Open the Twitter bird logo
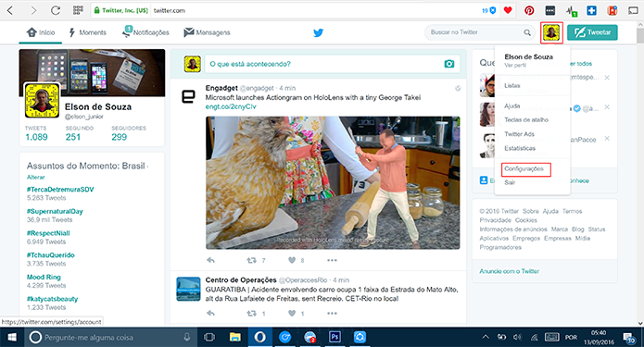 tap(319, 32)
